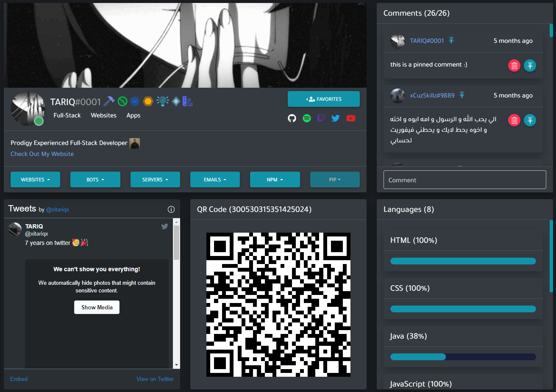The image size is (556, 392).
Task: Click the profile banner image
Action: (x=185, y=45)
